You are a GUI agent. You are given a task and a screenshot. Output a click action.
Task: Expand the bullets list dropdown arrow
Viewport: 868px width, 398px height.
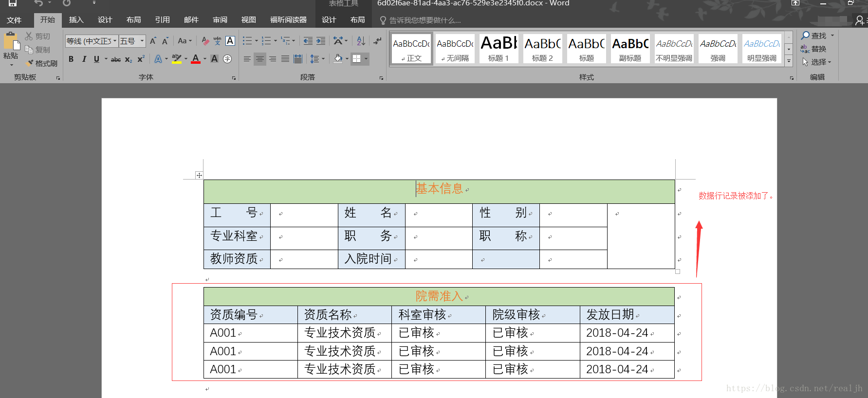point(257,41)
